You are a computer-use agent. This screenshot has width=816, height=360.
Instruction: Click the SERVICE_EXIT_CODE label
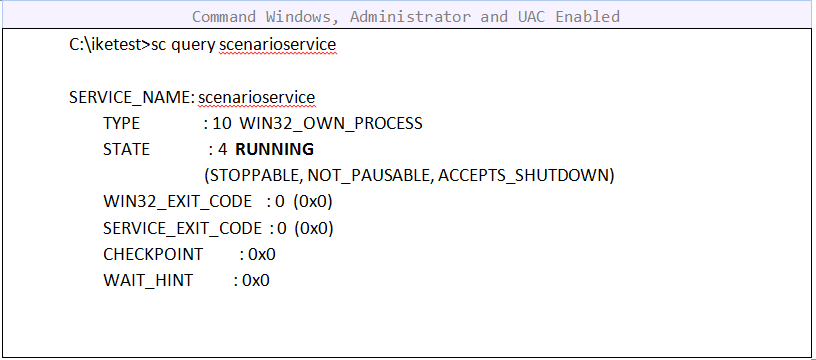pos(183,228)
